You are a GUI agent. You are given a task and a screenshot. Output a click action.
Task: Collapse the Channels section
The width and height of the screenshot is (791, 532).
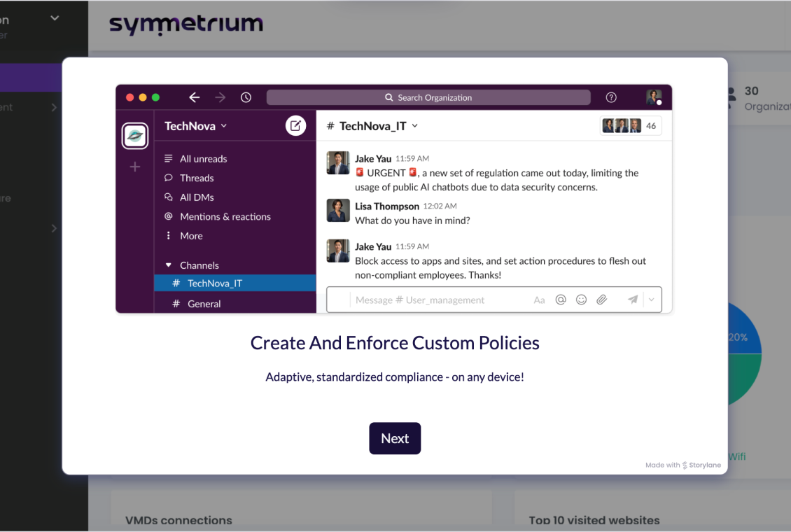point(169,265)
